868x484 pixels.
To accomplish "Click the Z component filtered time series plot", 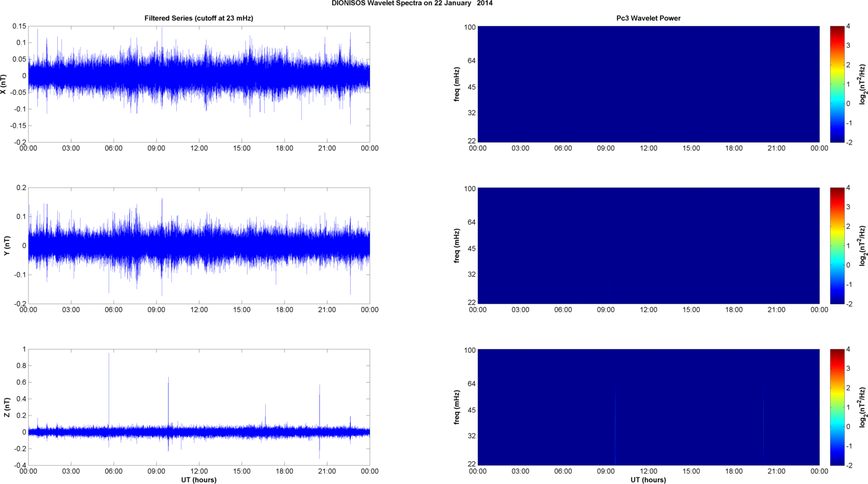I will pos(199,407).
